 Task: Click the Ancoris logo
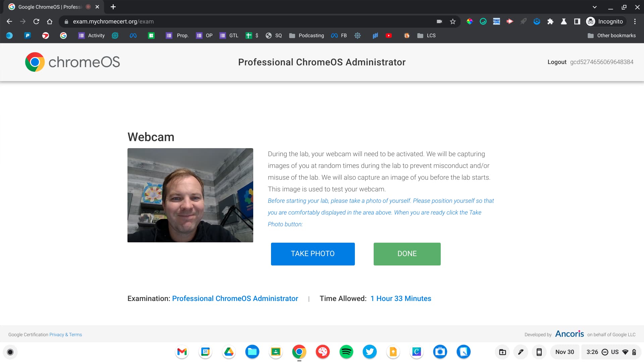tap(570, 334)
